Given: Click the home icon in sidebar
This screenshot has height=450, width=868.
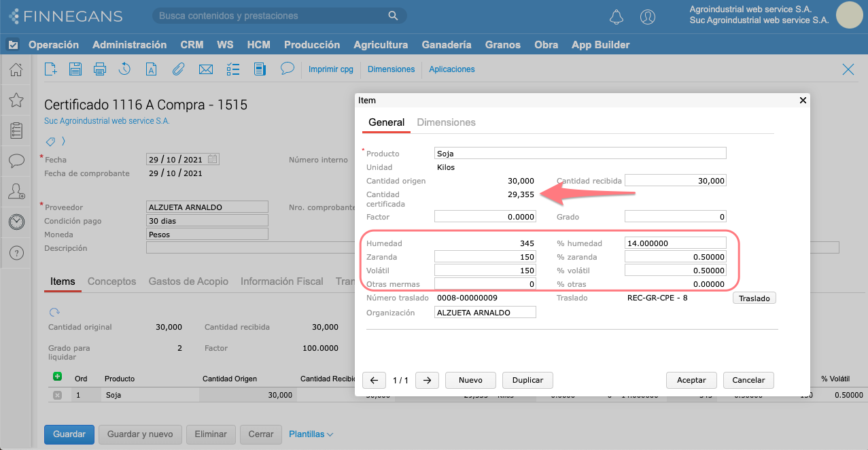Looking at the screenshot, I should tap(16, 69).
